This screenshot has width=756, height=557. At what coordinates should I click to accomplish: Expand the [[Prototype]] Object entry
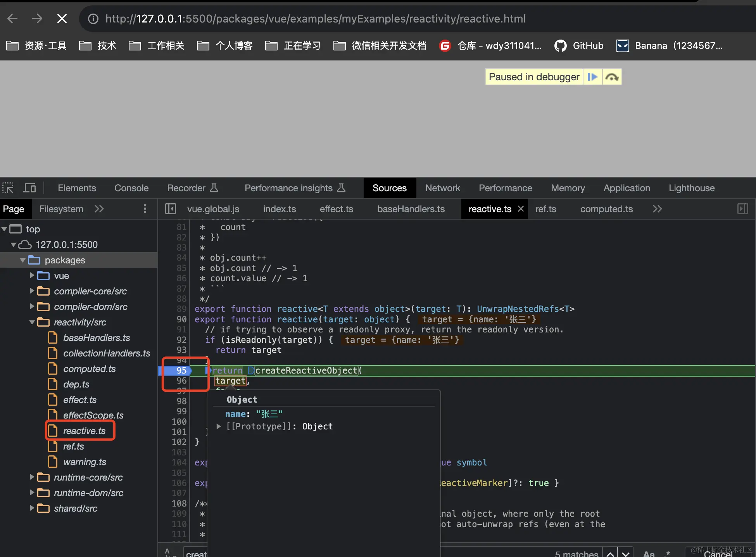tap(219, 426)
